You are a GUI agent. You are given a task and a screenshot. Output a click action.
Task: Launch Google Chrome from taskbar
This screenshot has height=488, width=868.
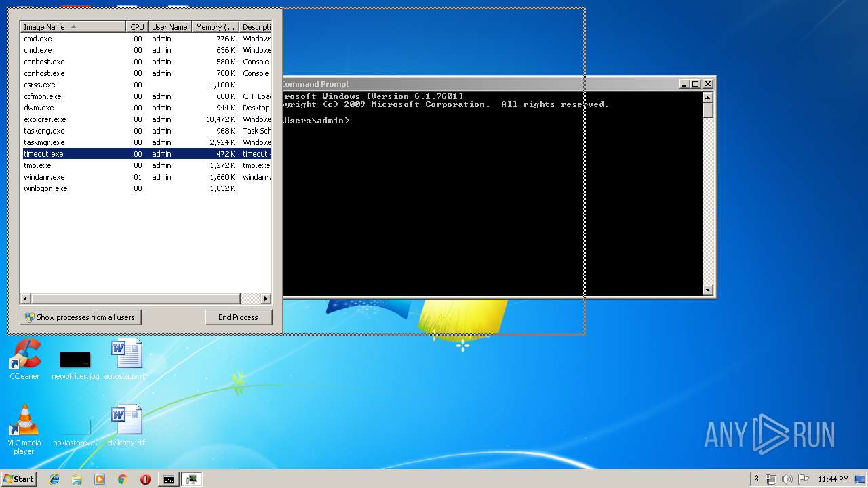[x=123, y=479]
